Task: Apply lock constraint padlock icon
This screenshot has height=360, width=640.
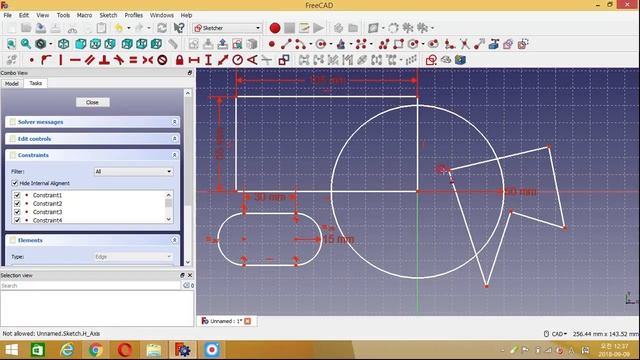Action: coord(179,60)
